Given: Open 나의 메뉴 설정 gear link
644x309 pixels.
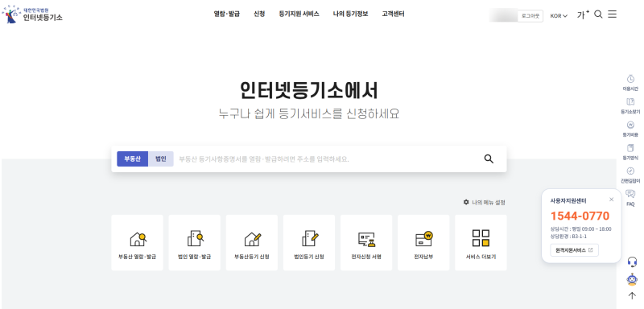Looking at the screenshot, I should 485,202.
